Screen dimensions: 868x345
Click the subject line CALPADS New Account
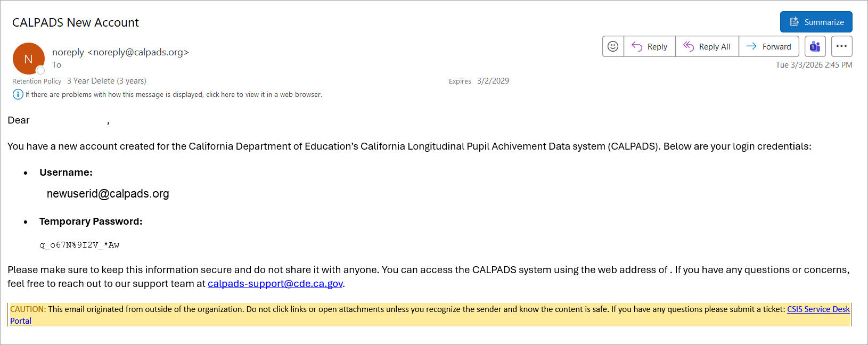point(76,22)
